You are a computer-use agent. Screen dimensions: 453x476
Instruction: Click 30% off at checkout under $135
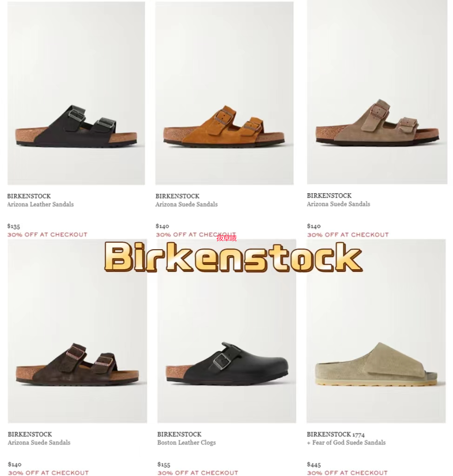coord(47,235)
